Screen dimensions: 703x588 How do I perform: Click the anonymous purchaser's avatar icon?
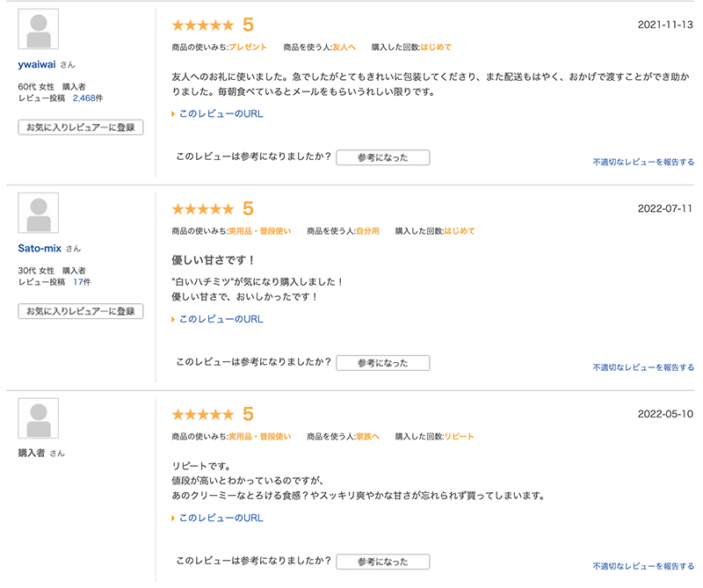pos(39,418)
